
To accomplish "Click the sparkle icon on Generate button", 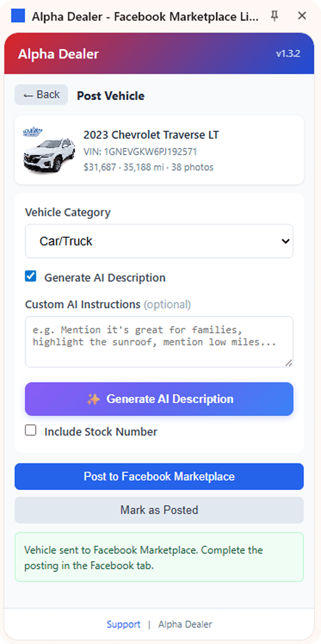I will point(93,399).
